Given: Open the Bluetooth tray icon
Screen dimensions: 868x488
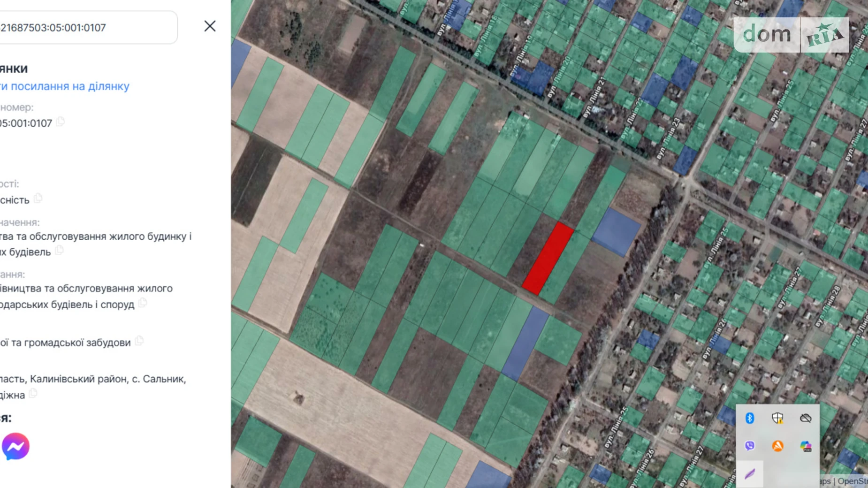Looking at the screenshot, I should coord(750,418).
